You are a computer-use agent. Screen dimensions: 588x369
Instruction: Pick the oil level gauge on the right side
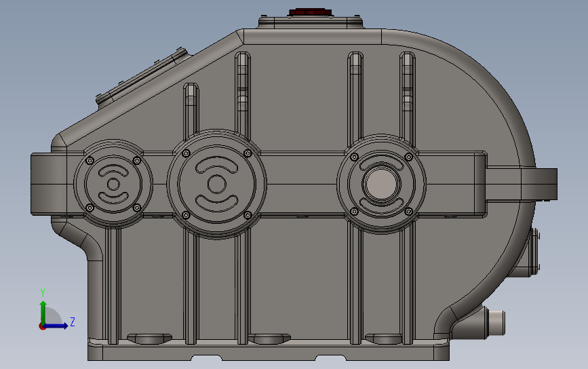tap(534, 252)
